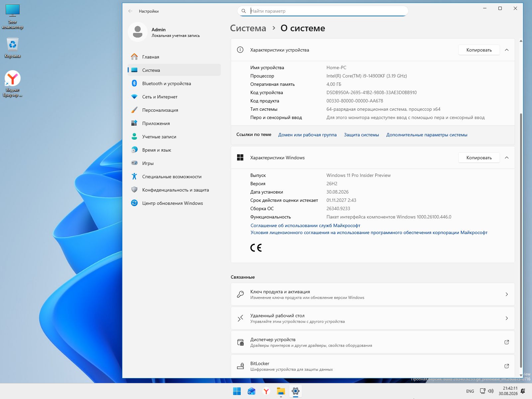This screenshot has height=399, width=532.
Task: Open Дополнительные параметры системы link
Action: [427, 135]
